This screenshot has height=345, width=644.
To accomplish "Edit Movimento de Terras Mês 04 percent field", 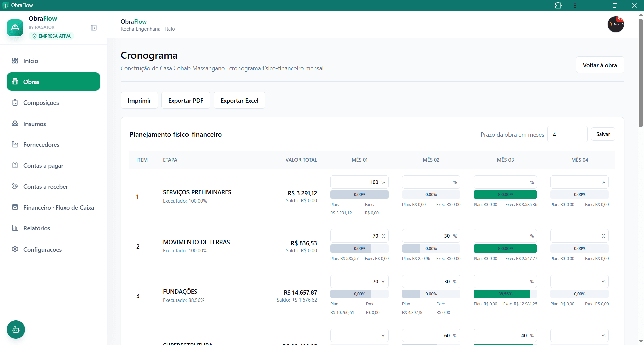I will coord(580,236).
